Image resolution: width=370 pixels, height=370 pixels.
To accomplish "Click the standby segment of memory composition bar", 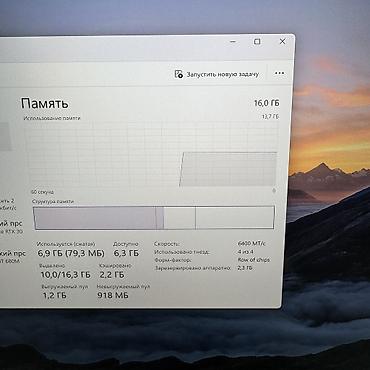I will [x=179, y=218].
